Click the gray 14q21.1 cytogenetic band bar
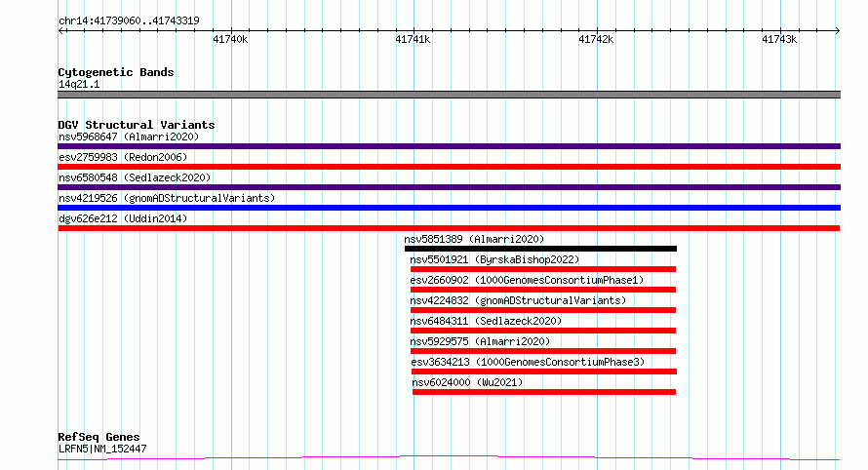The image size is (868, 470). point(449,95)
